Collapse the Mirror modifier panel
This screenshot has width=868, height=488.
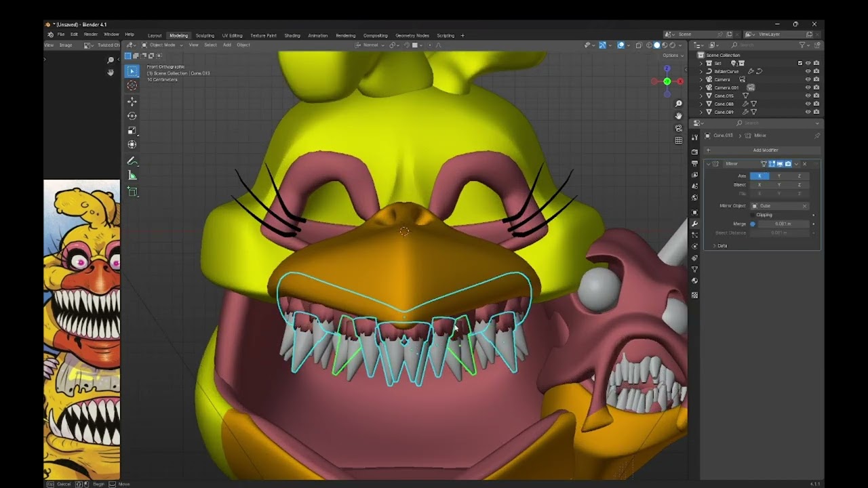coord(709,164)
